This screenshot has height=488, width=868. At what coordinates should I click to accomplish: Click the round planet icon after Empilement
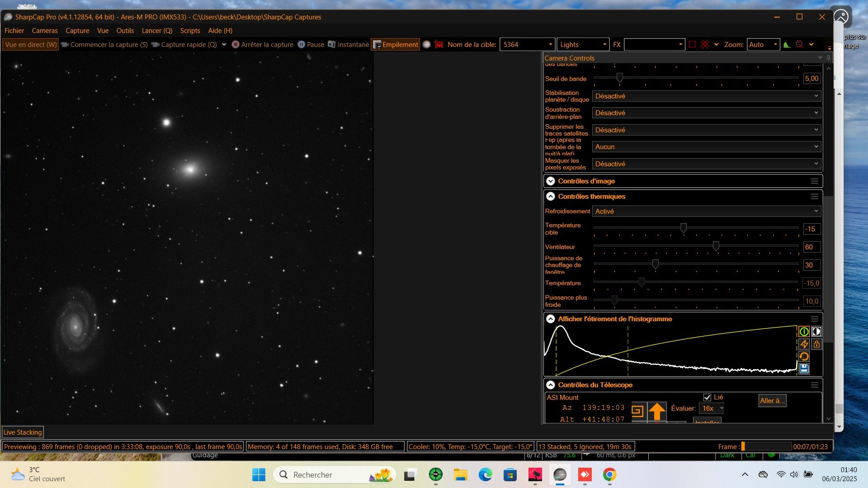[x=426, y=44]
